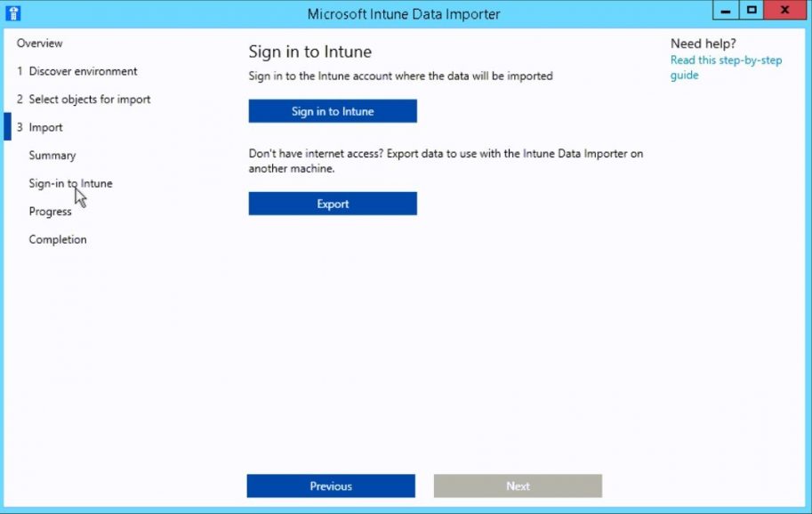Open the Summary wizard step
Viewport: 812px width, 514px height.
[52, 155]
